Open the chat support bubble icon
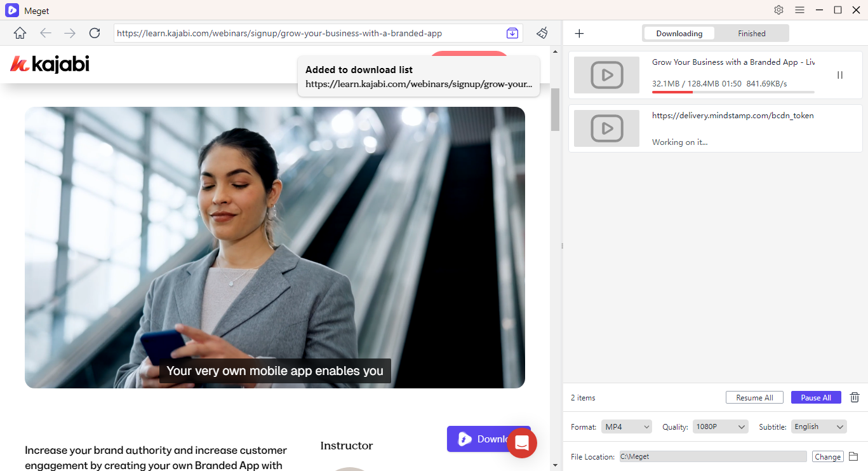868x471 pixels. click(522, 443)
